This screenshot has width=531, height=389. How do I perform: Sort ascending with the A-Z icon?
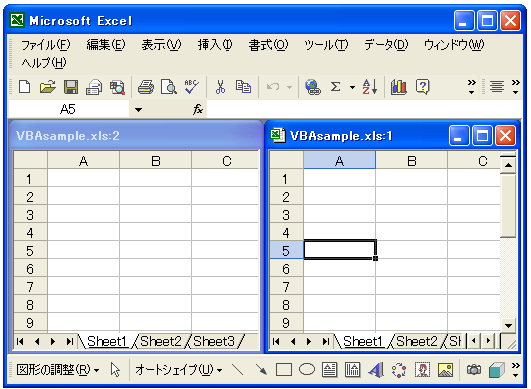coord(370,87)
